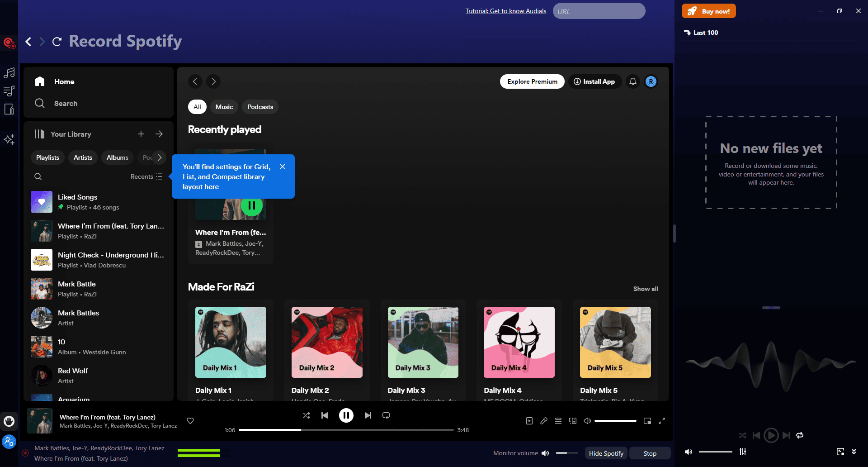Screen dimensions: 868x467
Task: Open the Spotify play queue
Action: coord(558,421)
